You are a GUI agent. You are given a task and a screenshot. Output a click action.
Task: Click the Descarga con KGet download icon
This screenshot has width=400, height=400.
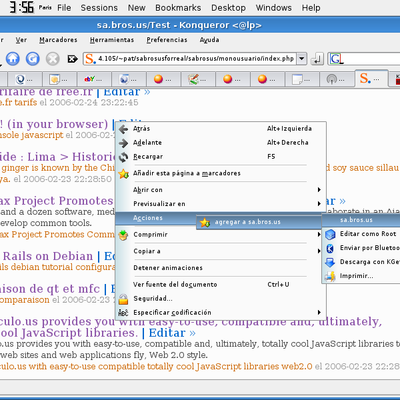(330, 262)
